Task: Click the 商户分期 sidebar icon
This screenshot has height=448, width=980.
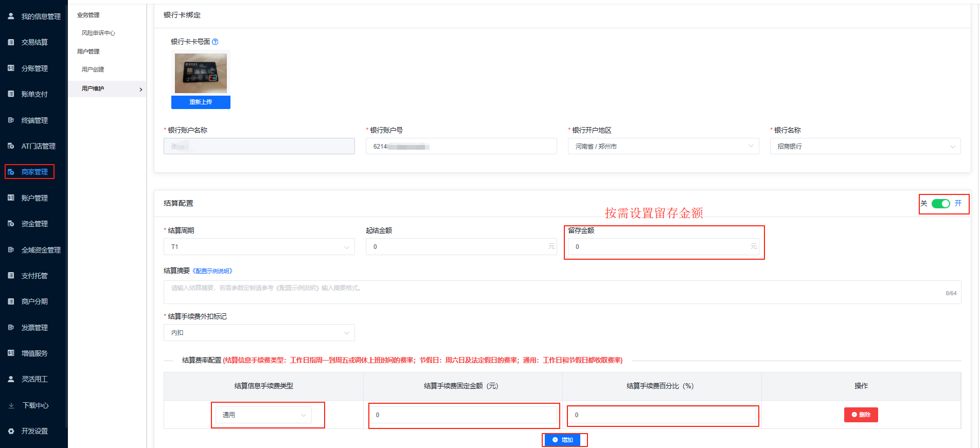Action: (x=11, y=301)
